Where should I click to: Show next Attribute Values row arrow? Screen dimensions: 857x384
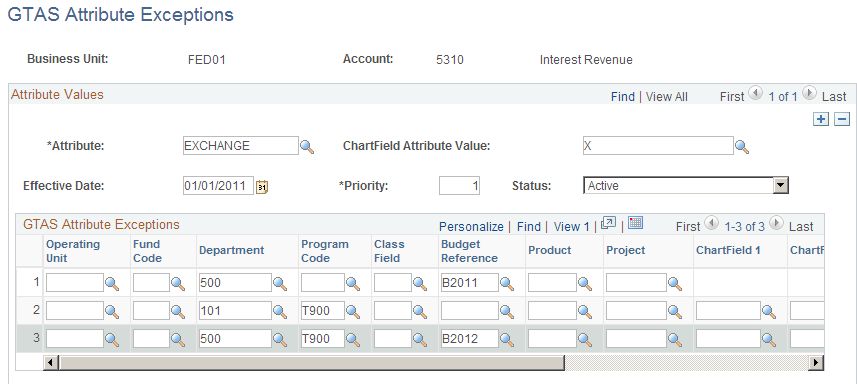[810, 94]
